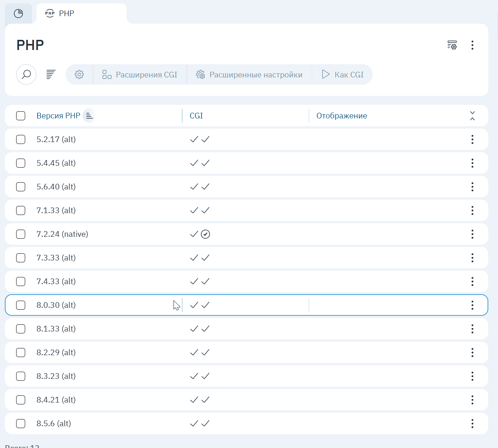Select the 8.0.30 (alt) checkbox

pos(21,305)
